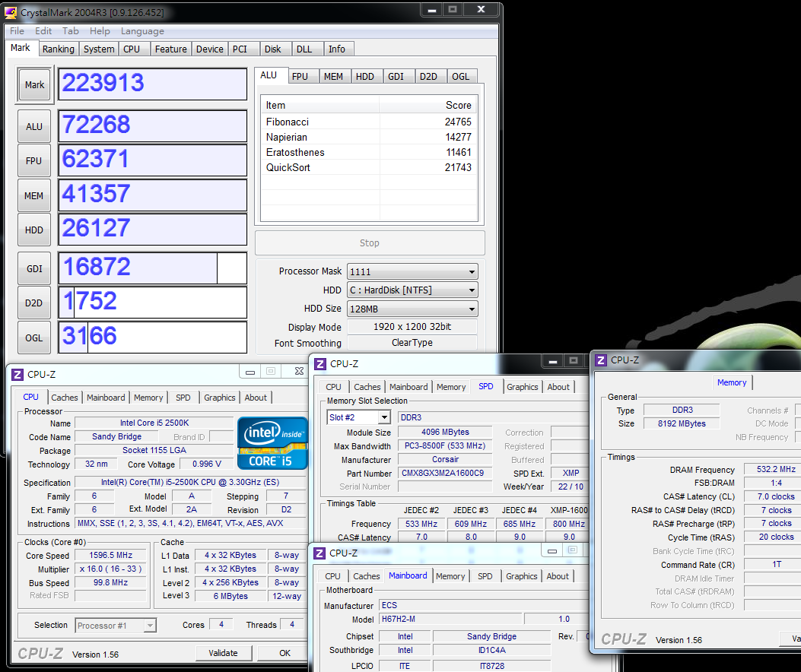801x672 pixels.
Task: Open the File menu in CrystalMark
Action: point(17,31)
